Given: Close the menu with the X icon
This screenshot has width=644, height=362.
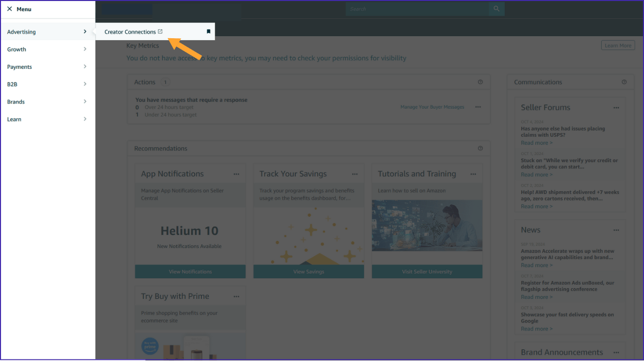Looking at the screenshot, I should click(x=9, y=9).
